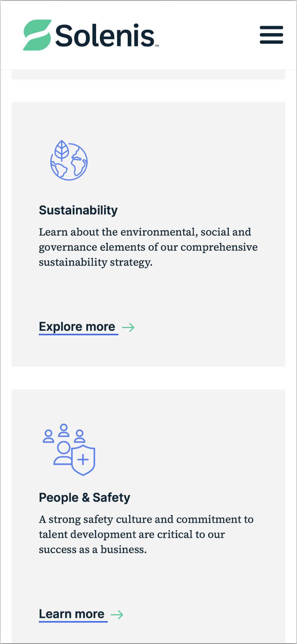Image resolution: width=297 pixels, height=644 pixels.
Task: Click the partial gray card below header
Action: tap(148, 75)
